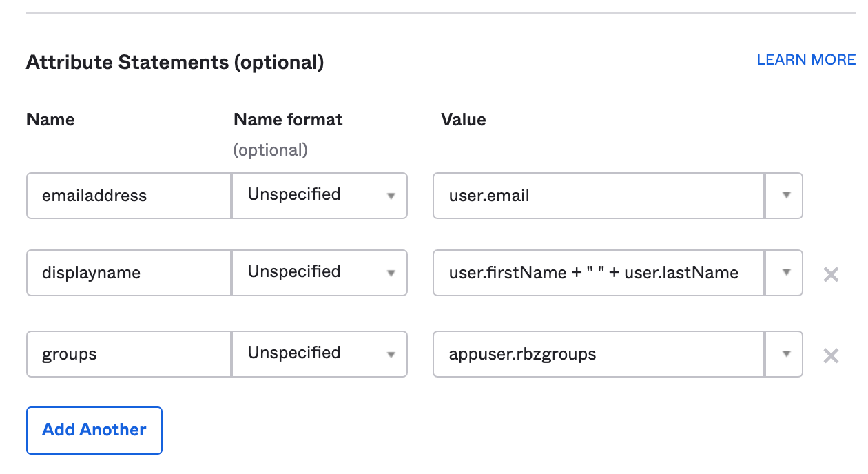
Task: Focus the displayname name field
Action: (128, 273)
